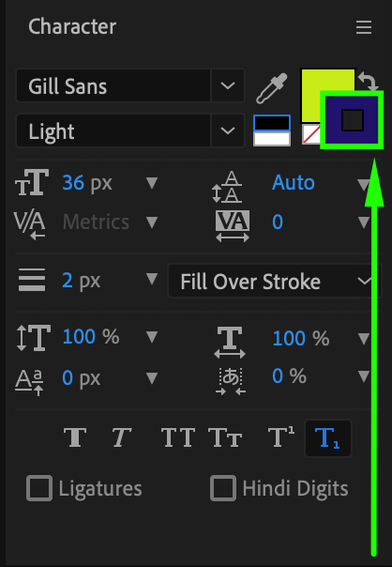The height and width of the screenshot is (567, 392).
Task: Open the Fill Over Stroke dropdown
Action: [x=275, y=281]
